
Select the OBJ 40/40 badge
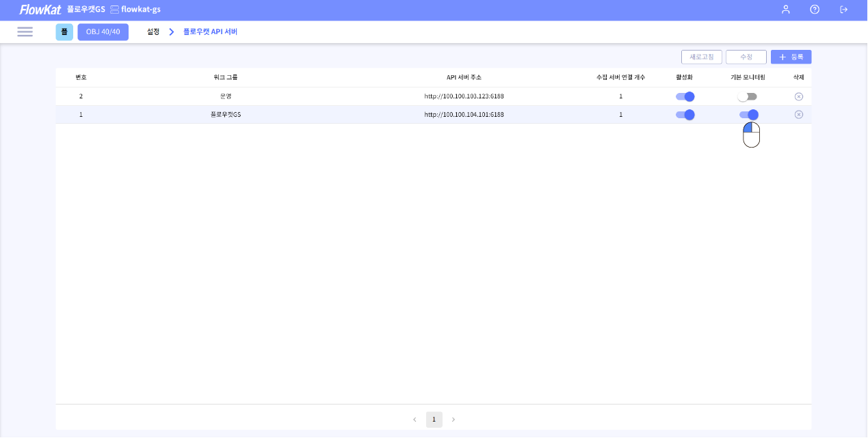(103, 32)
